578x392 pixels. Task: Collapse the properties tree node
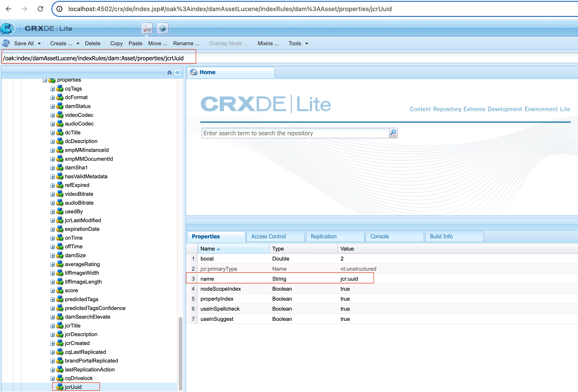click(x=45, y=80)
